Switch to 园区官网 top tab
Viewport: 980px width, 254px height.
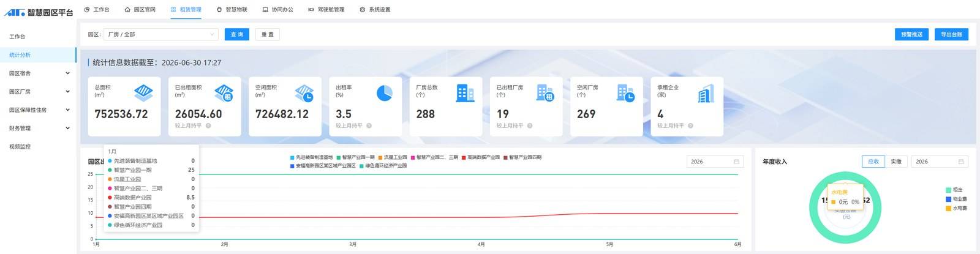tap(140, 9)
